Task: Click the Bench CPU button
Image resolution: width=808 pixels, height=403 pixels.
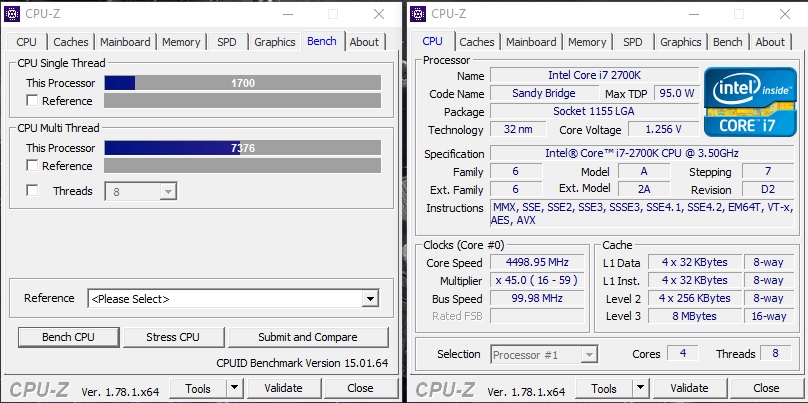Action: pyautogui.click(x=69, y=337)
